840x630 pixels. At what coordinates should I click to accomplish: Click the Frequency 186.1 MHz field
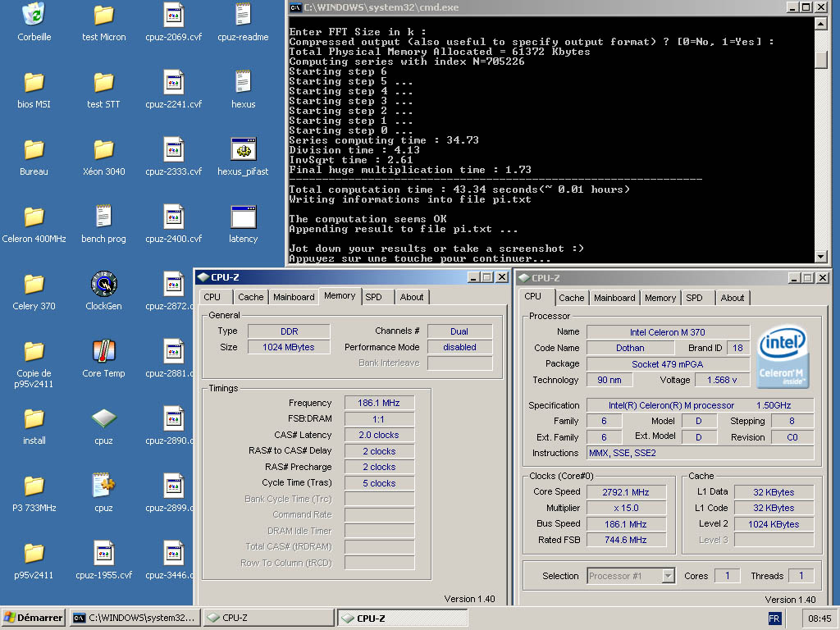pyautogui.click(x=379, y=403)
